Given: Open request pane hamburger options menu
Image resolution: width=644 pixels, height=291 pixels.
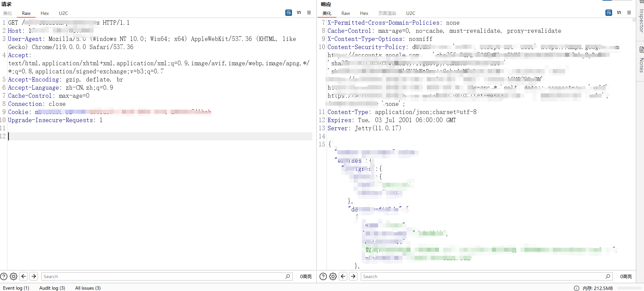Looking at the screenshot, I should coord(309,13).
